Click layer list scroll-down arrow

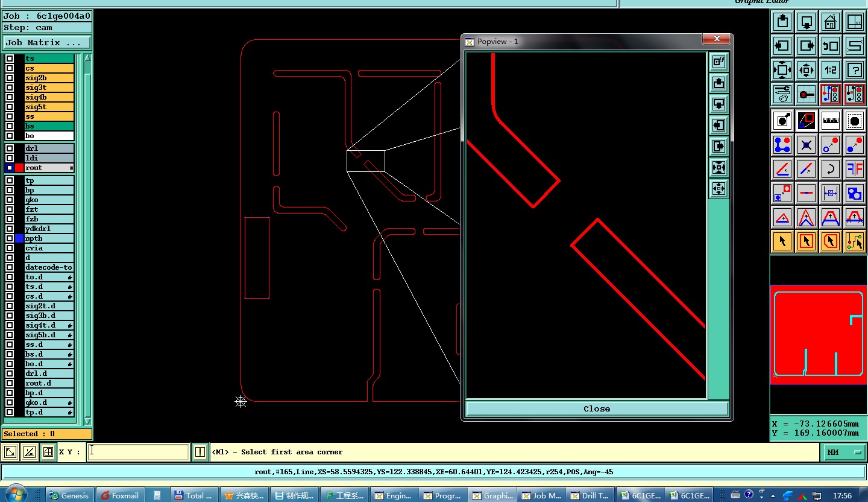[87, 421]
